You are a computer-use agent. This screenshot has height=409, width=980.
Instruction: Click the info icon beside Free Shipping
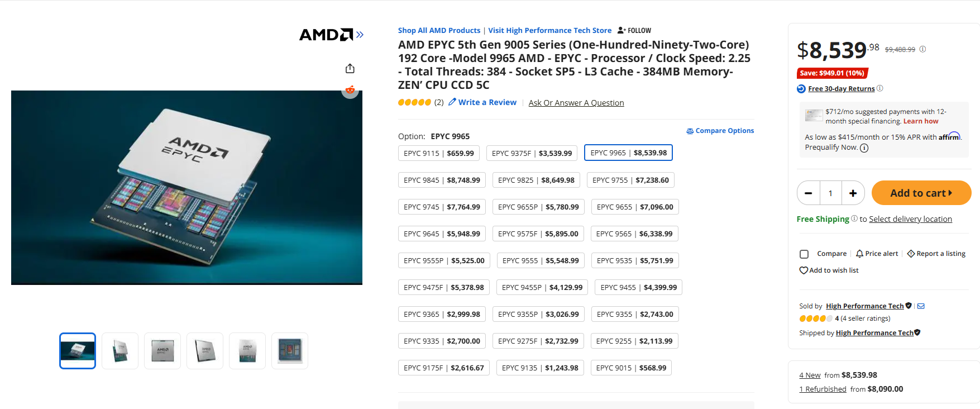[x=854, y=218]
